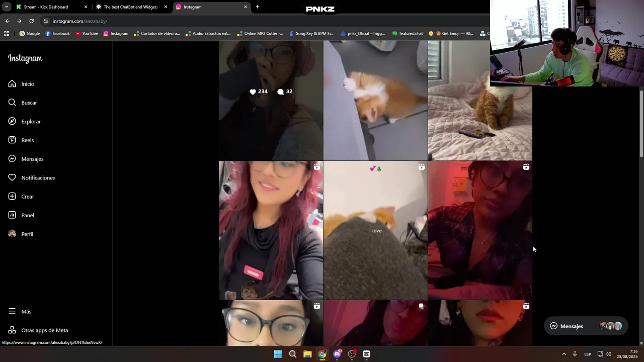This screenshot has width=644, height=362.
Task: Open Online MP3 Cutter bookmark
Action: click(260, 34)
